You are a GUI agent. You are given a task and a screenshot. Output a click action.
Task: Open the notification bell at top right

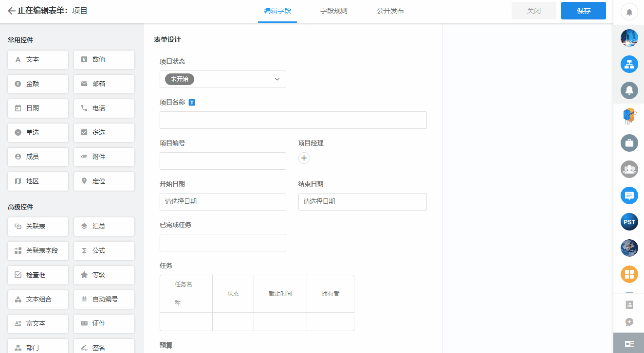coord(629,12)
